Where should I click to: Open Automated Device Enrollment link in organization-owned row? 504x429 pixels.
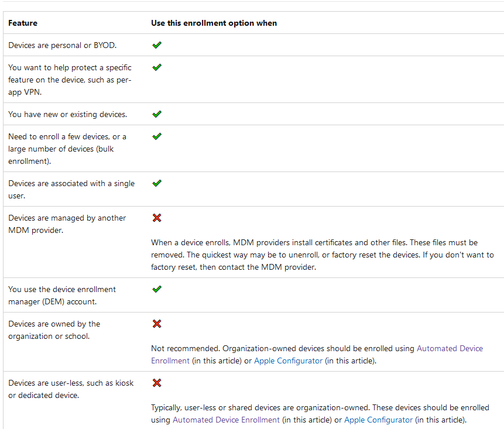tap(449, 348)
